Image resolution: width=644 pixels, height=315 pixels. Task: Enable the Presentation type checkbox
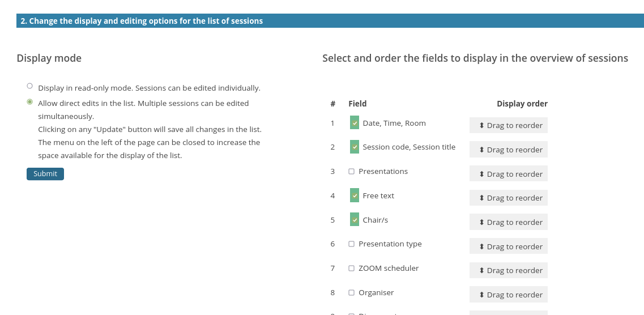click(351, 244)
